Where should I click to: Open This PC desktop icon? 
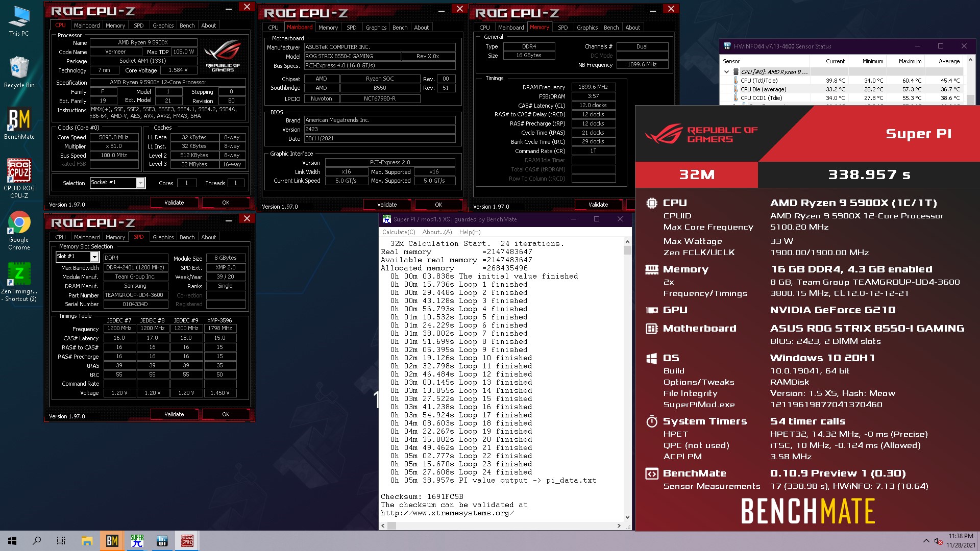(x=19, y=21)
